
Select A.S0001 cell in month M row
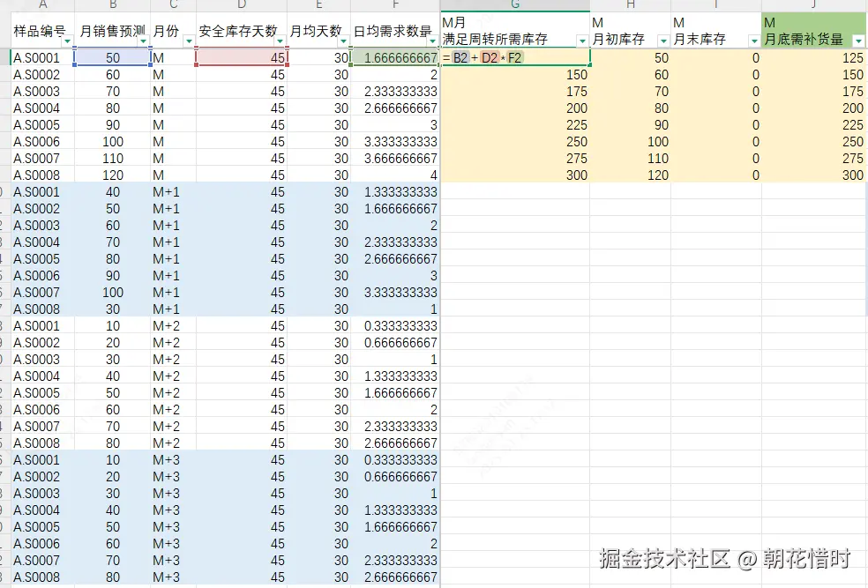click(x=42, y=58)
